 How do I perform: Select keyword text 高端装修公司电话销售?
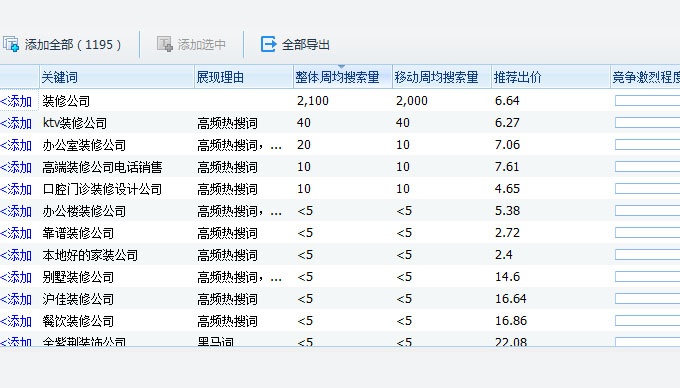(102, 167)
